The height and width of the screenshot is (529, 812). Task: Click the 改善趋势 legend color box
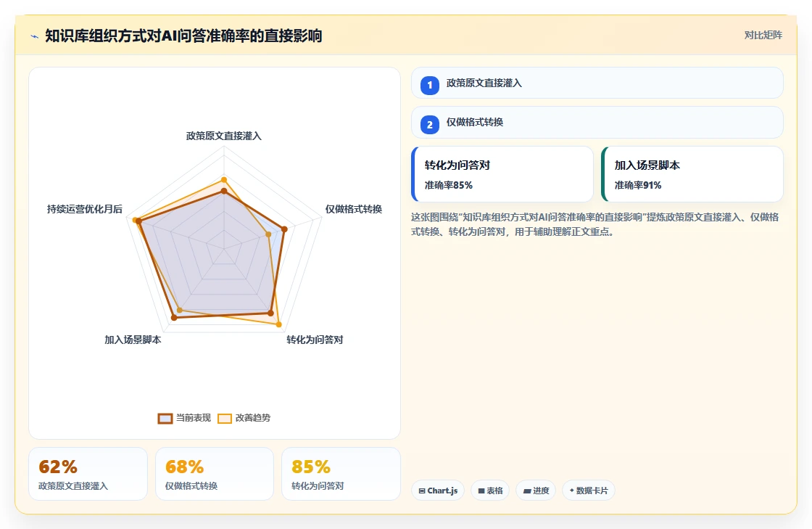click(225, 419)
